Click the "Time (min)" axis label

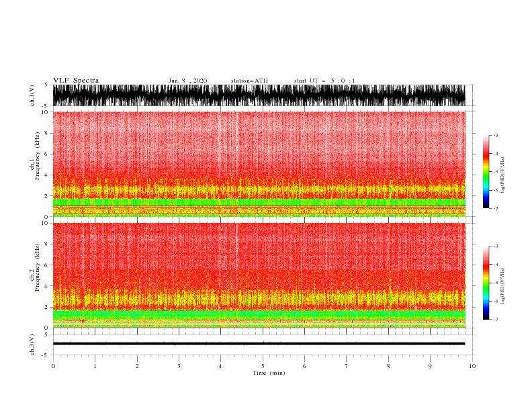pos(269,373)
